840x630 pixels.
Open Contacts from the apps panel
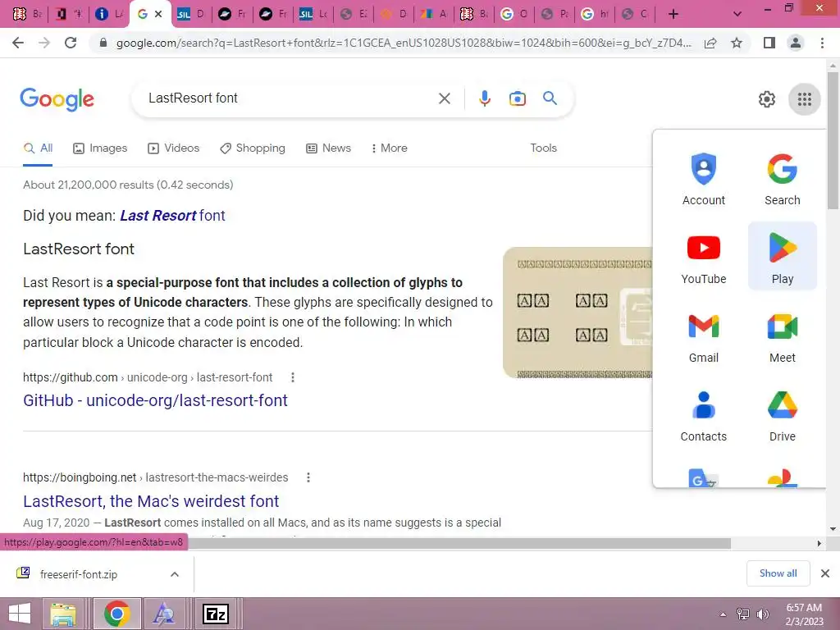pyautogui.click(x=703, y=416)
